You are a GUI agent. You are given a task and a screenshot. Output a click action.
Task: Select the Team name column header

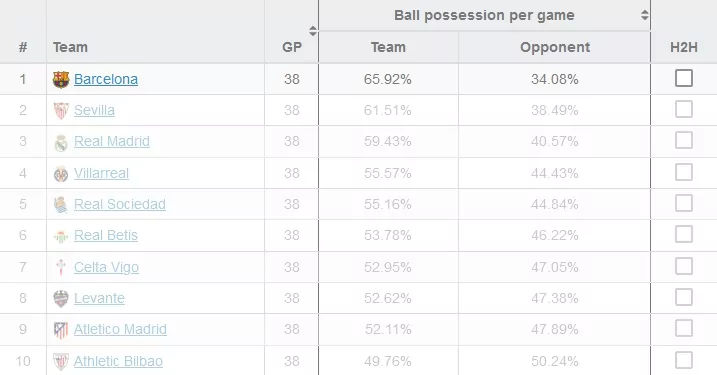pos(70,47)
